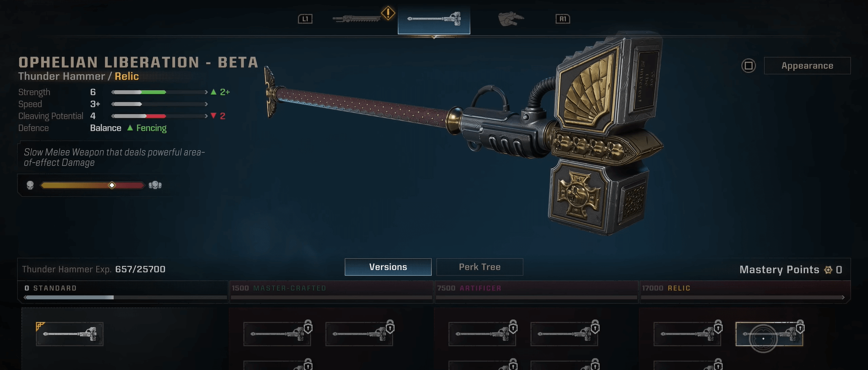The width and height of the screenshot is (868, 370).
Task: Select the highlighted Relic hammer version
Action: point(769,334)
